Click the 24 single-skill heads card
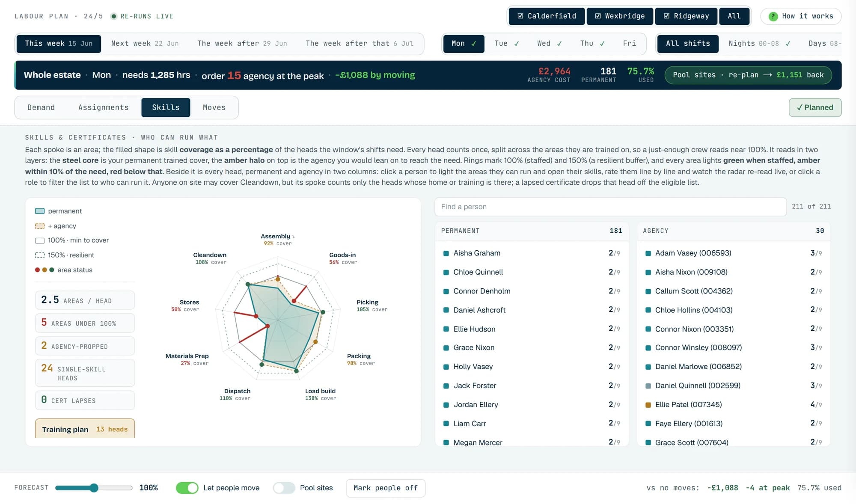 85,373
